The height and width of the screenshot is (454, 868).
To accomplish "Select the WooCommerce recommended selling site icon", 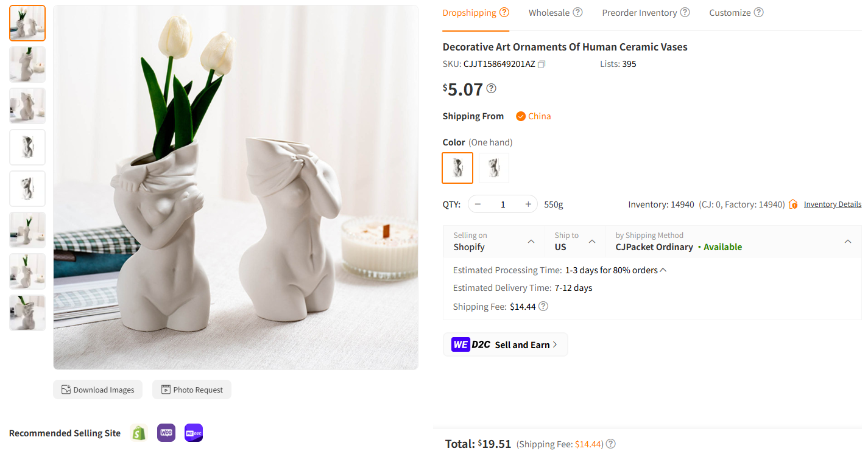I will click(166, 433).
